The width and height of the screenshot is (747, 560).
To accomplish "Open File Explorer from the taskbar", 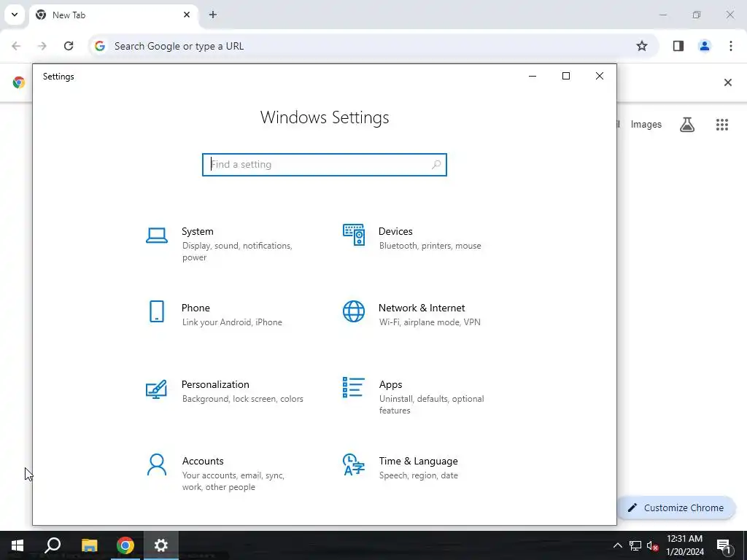I will click(89, 545).
